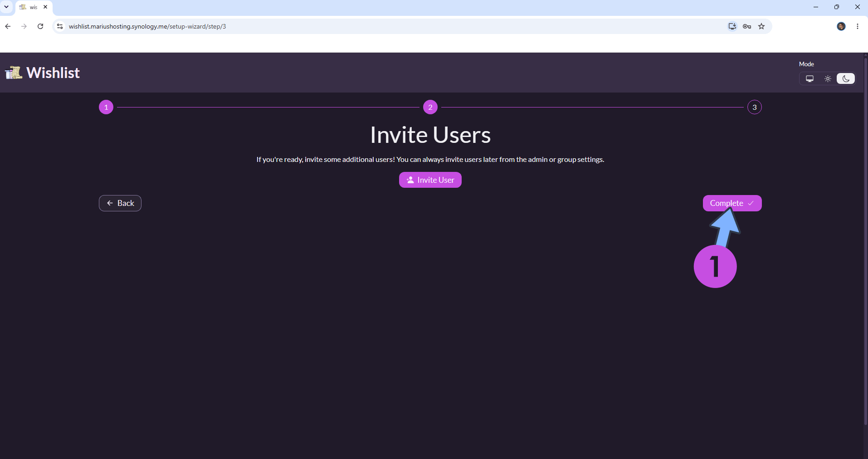Go to wizard step 1 circle
Viewport: 868px width, 459px height.
(x=106, y=107)
